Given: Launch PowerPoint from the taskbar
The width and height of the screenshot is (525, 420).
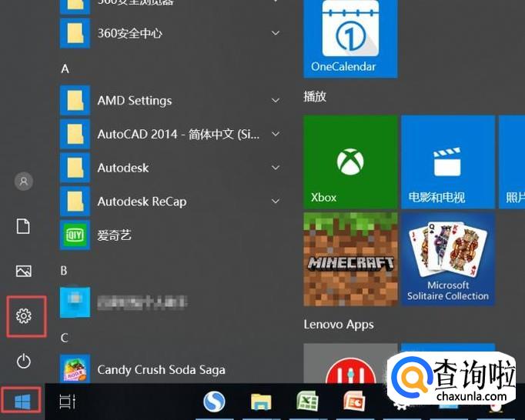Looking at the screenshot, I should (354, 401).
